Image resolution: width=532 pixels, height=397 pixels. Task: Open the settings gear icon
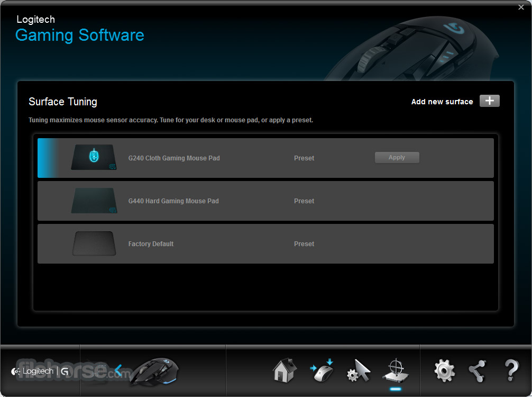pyautogui.click(x=444, y=370)
